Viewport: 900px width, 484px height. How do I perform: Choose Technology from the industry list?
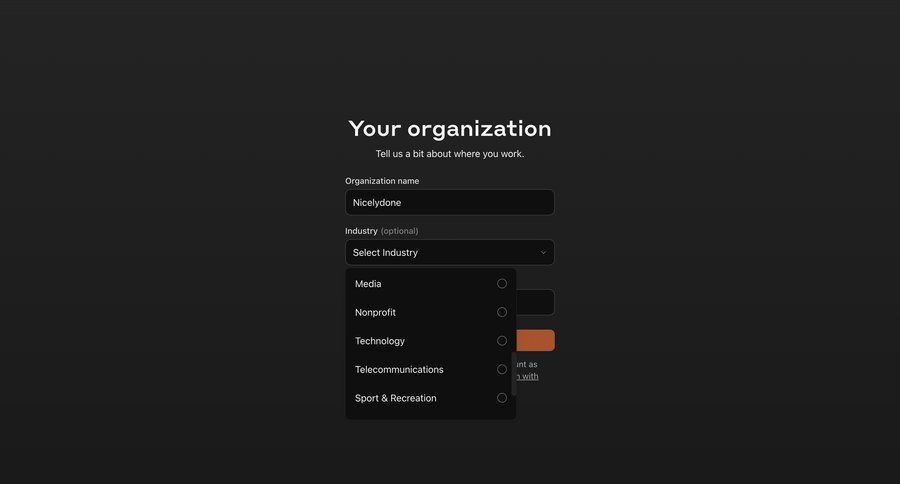(x=430, y=341)
